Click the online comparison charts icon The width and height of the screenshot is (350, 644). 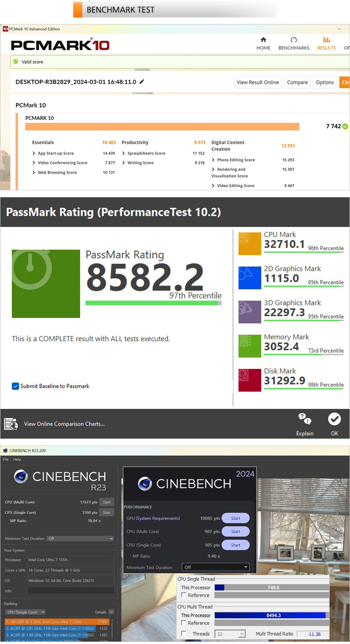tap(11, 424)
